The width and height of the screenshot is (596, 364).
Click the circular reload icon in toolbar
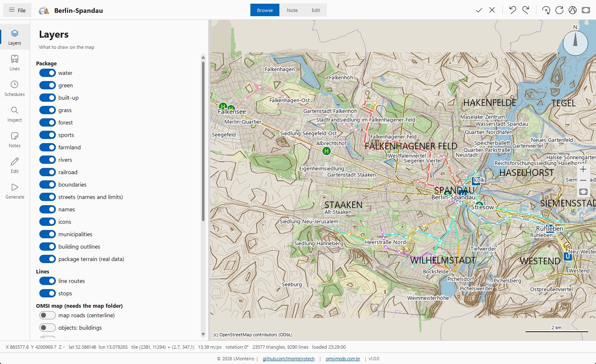coord(559,10)
